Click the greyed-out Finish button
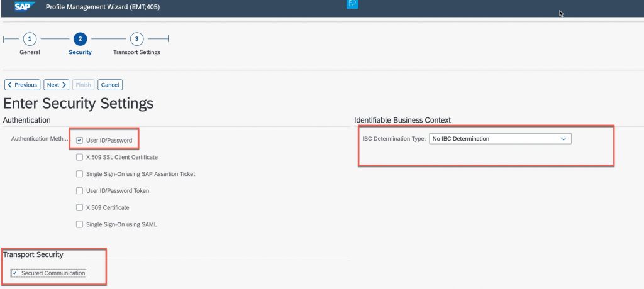644x289 pixels. 84,85
